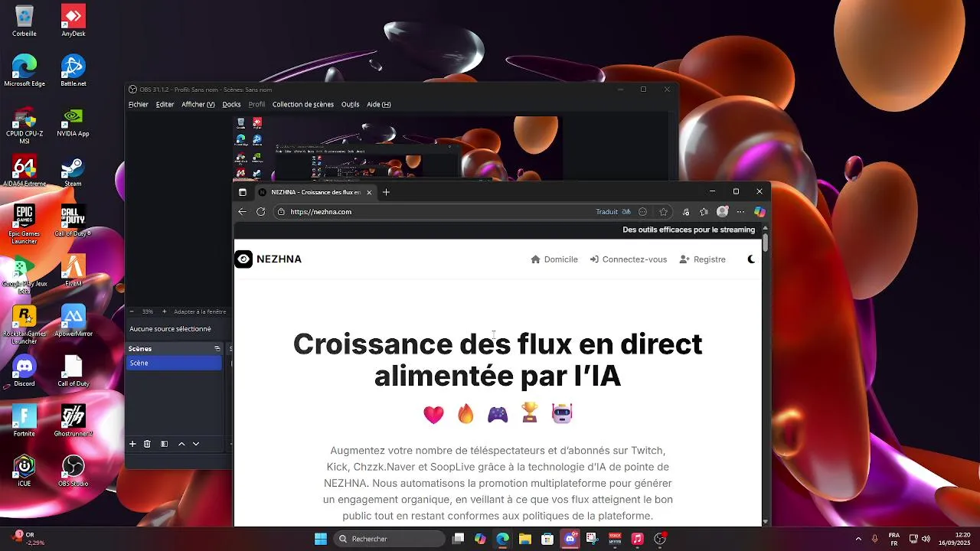Pop out the Scènes dock icon
Screen dimensions: 980x551
coord(217,348)
